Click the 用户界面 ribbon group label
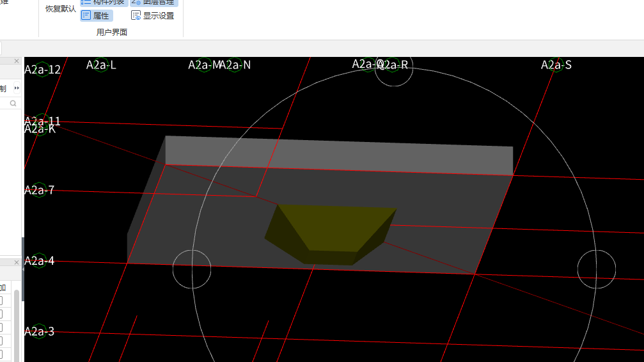This screenshot has height=362, width=644. [112, 33]
